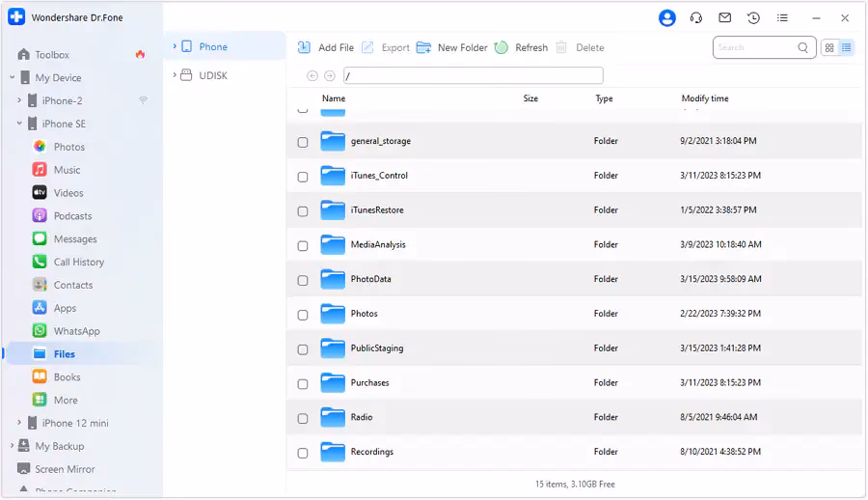Check the MediaAnalysis folder checkbox
Image resolution: width=868 pixels, height=500 pixels.
pyautogui.click(x=303, y=245)
